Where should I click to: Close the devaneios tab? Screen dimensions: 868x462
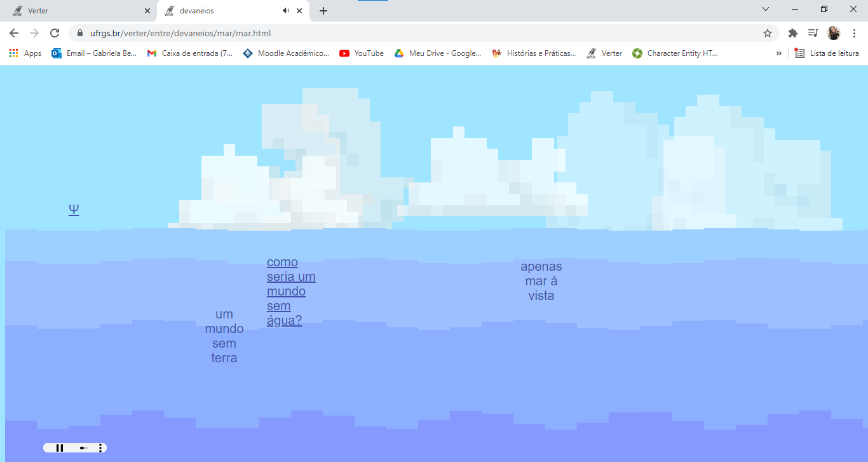(299, 11)
